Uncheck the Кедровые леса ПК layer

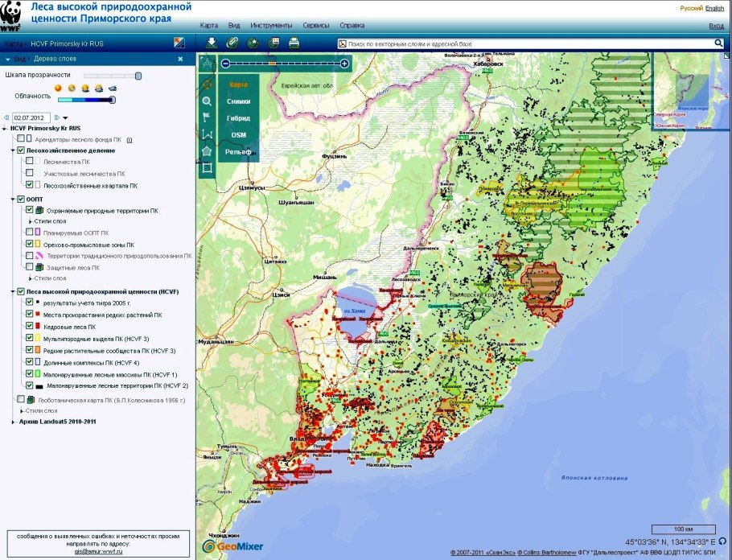(x=30, y=327)
